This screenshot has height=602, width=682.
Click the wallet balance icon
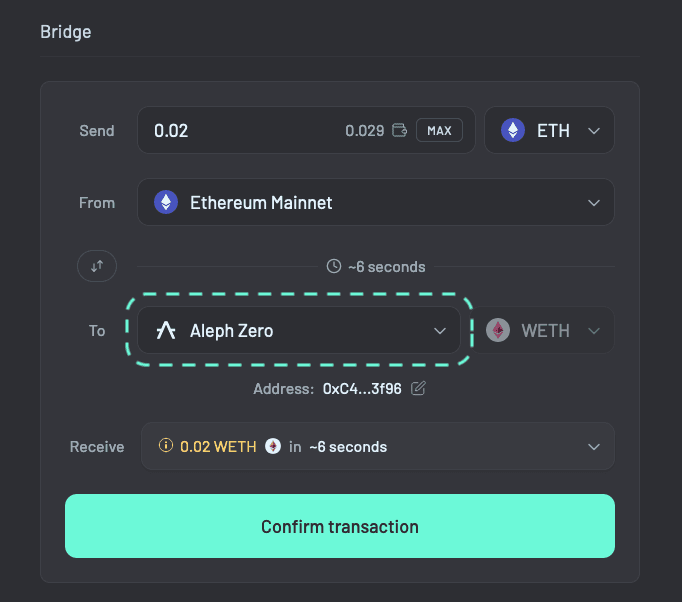coord(400,131)
